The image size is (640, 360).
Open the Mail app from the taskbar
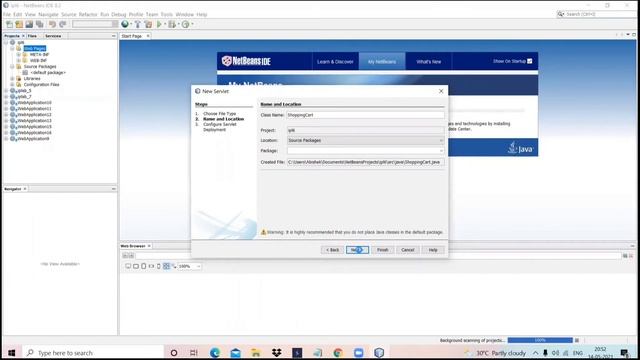236,353
